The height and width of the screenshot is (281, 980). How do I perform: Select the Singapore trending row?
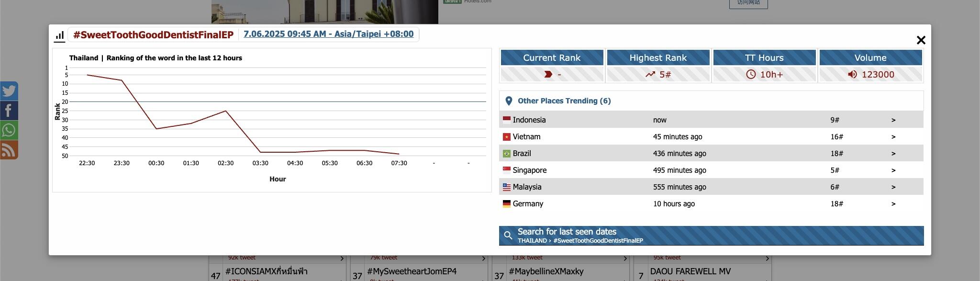tap(711, 170)
